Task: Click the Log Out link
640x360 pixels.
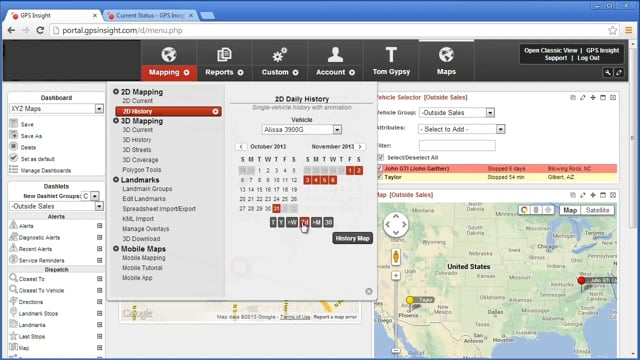Action: click(588, 58)
